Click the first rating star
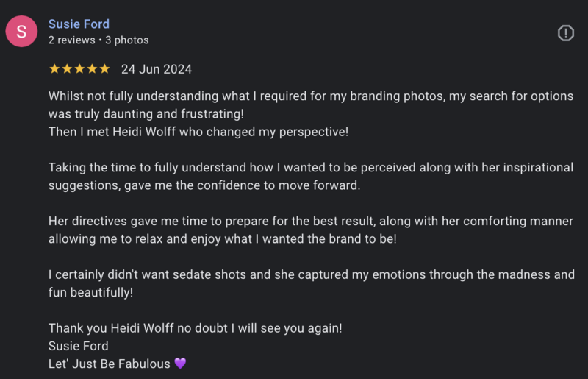The height and width of the screenshot is (379, 588). (x=54, y=69)
